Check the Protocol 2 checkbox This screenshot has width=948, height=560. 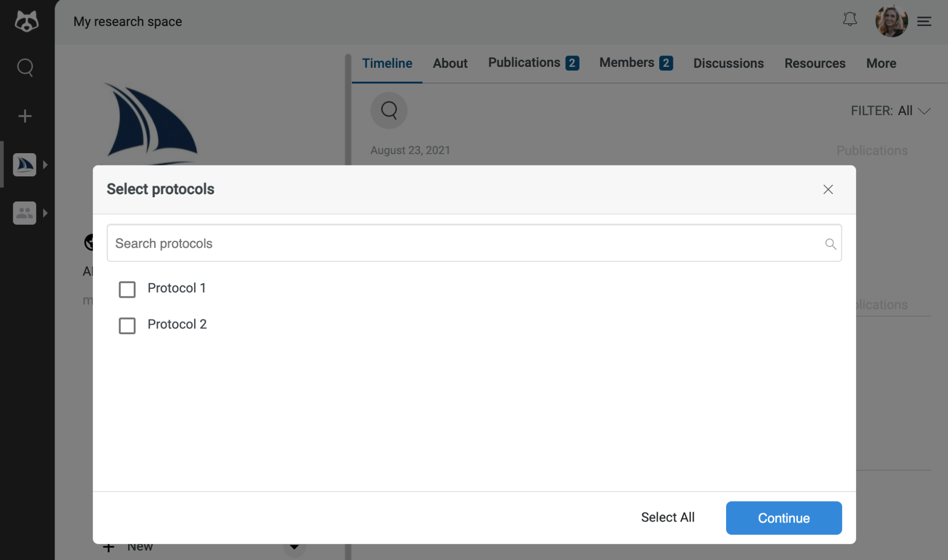127,326
